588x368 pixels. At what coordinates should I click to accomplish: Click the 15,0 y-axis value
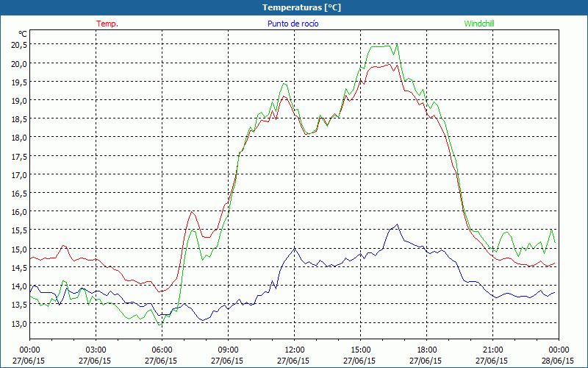19,249
